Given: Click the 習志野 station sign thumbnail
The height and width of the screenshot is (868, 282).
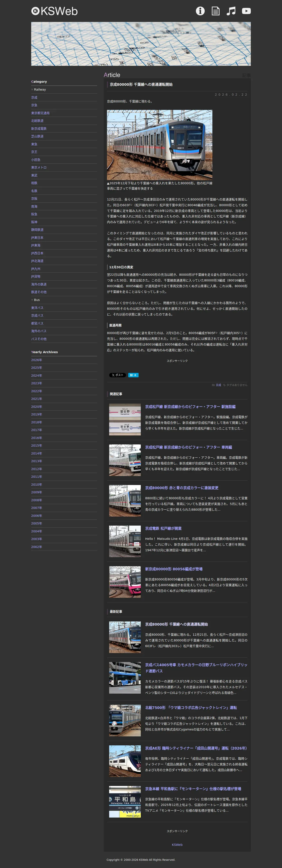Looking at the screenshot, I should (x=125, y=420).
